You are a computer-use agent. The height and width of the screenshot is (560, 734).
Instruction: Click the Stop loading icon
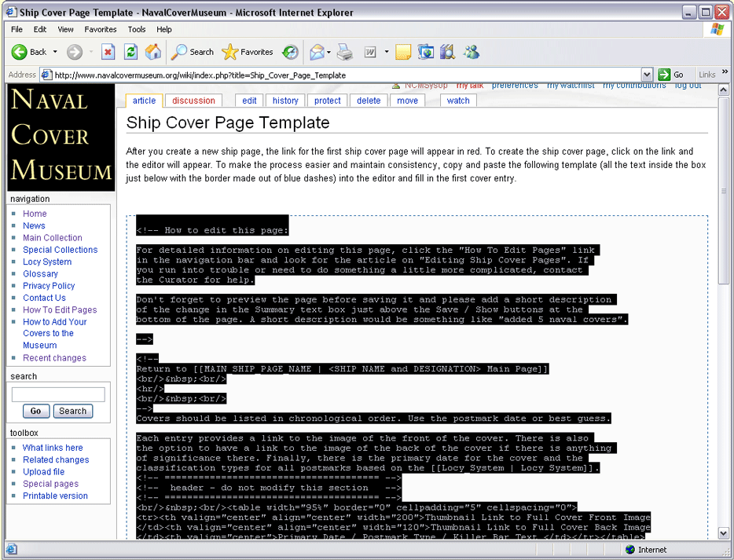point(108,52)
